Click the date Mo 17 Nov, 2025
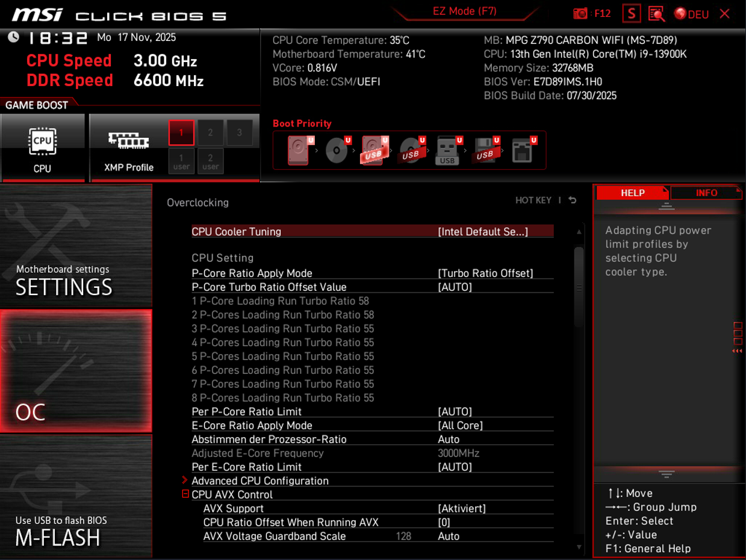 137,37
